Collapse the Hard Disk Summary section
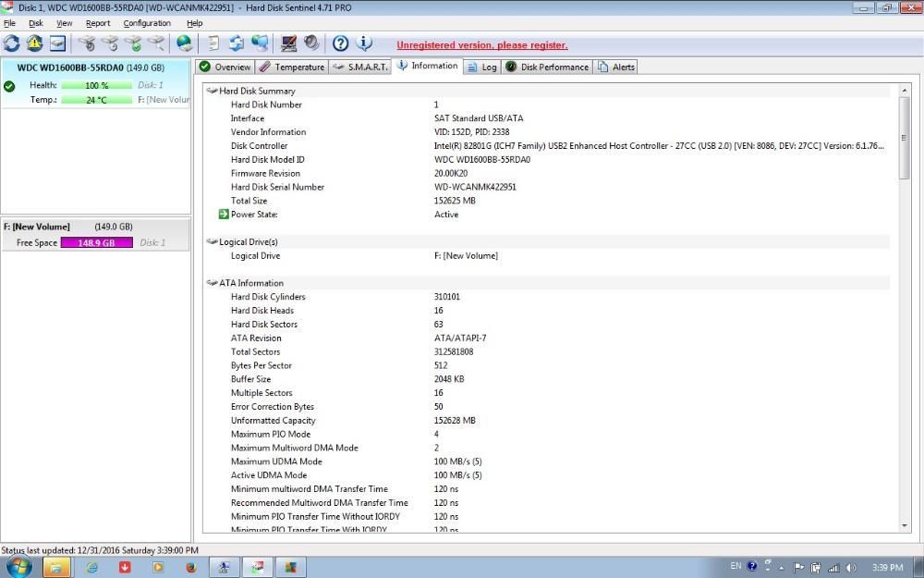Image resolution: width=924 pixels, height=578 pixels. pos(213,91)
